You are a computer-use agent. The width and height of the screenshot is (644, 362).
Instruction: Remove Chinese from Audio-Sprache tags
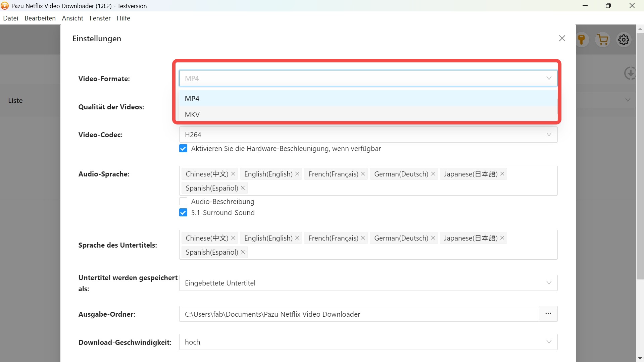pyautogui.click(x=233, y=174)
